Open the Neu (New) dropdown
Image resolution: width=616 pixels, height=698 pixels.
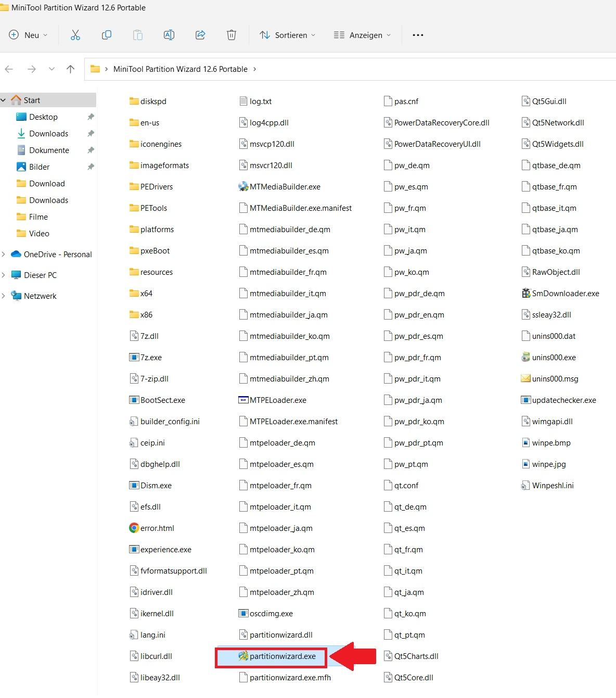(x=28, y=35)
